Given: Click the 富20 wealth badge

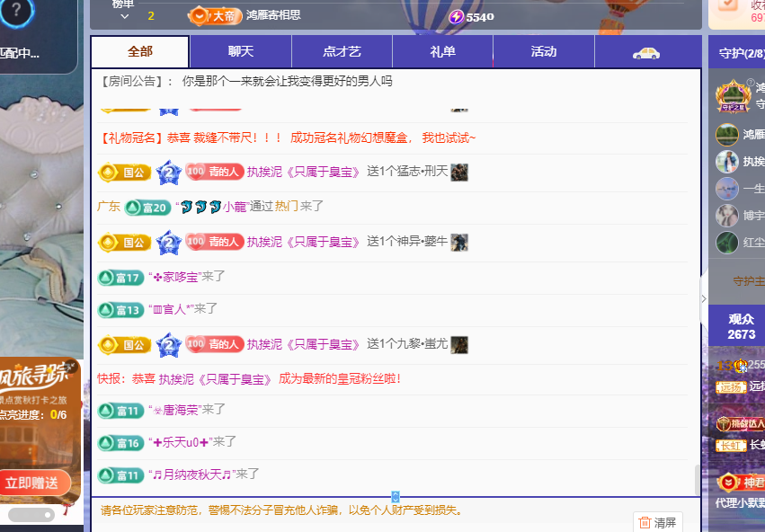Looking at the screenshot, I should [147, 208].
